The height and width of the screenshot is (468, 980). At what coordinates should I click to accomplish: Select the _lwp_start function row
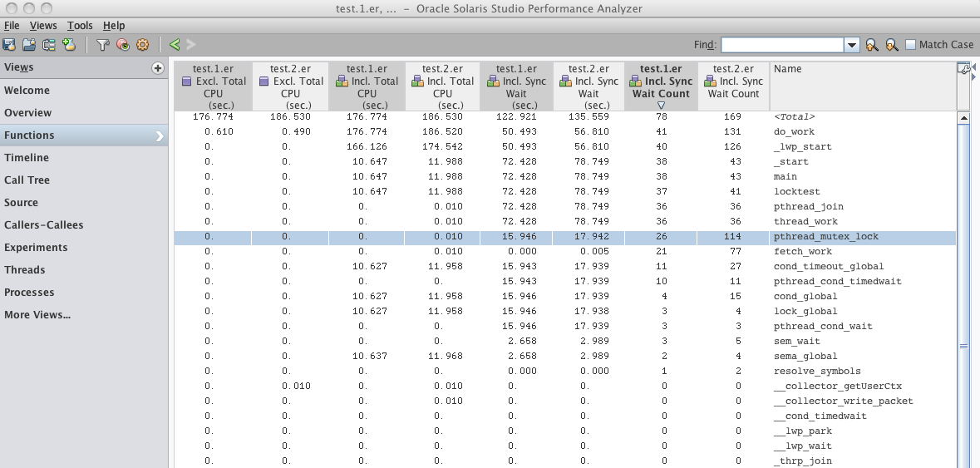click(x=565, y=147)
